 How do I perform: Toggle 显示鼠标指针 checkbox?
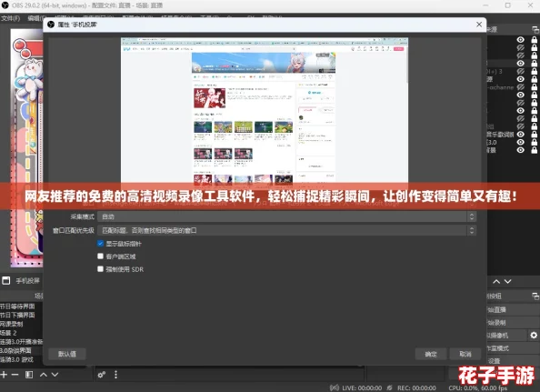tap(100, 244)
